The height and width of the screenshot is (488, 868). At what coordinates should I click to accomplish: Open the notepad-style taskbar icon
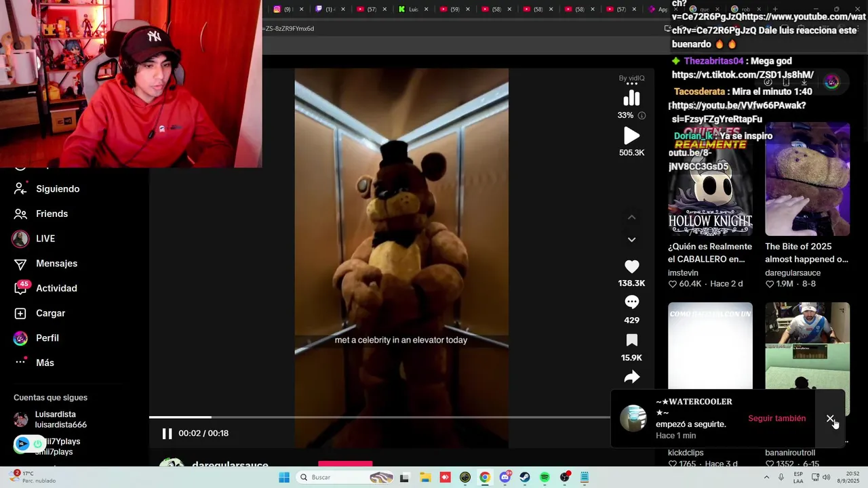[x=585, y=477]
